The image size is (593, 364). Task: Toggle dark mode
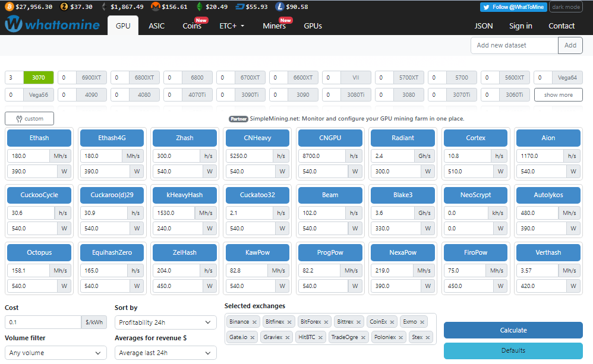tap(566, 7)
